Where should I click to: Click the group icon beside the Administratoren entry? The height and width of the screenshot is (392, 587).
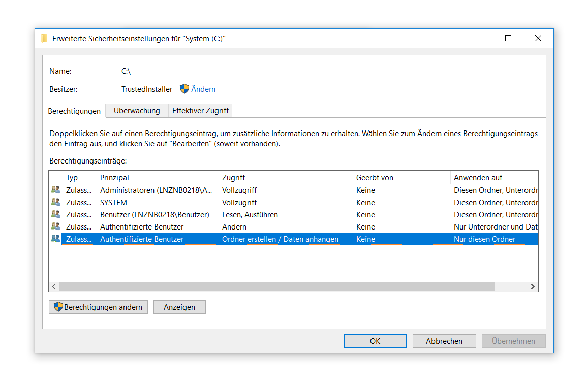[x=55, y=190]
